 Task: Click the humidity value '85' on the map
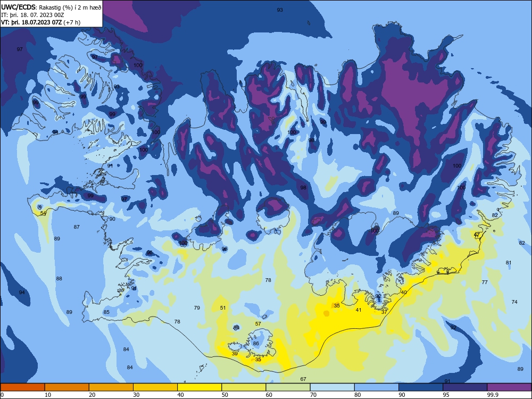[x=106, y=312]
